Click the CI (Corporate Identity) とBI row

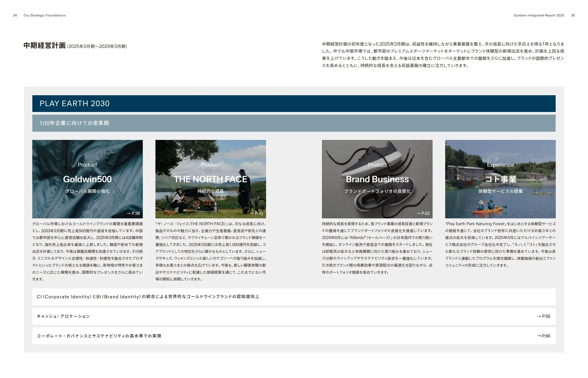(294, 297)
